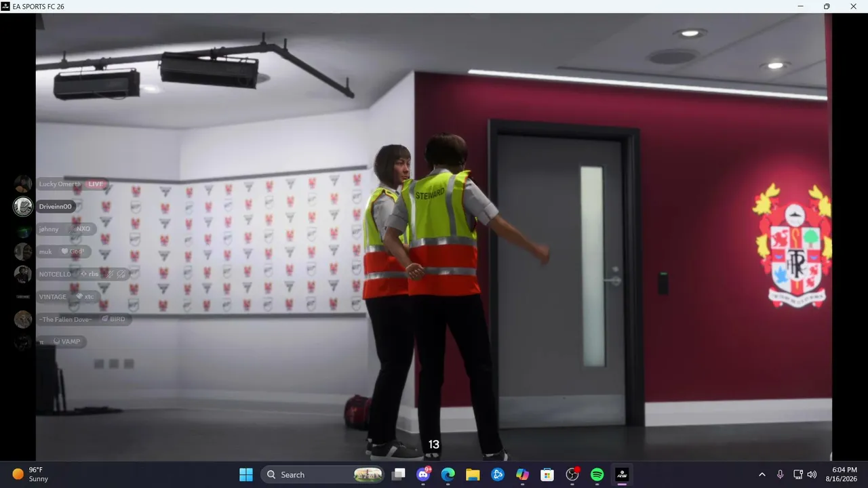Click the blue round icon right of File Explorer
Viewport: 868px width, 488px height.
(x=498, y=474)
